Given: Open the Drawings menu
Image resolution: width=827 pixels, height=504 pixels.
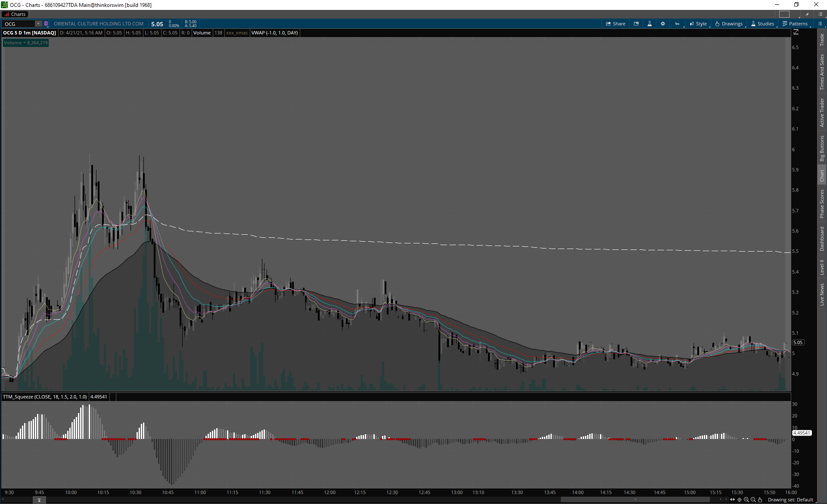Looking at the screenshot, I should click(729, 24).
